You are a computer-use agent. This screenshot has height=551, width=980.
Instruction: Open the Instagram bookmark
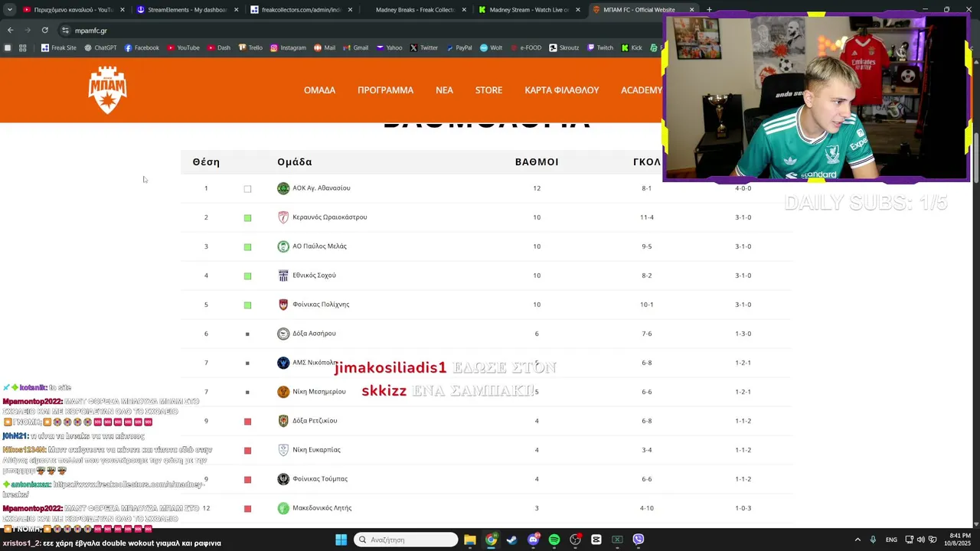288,47
